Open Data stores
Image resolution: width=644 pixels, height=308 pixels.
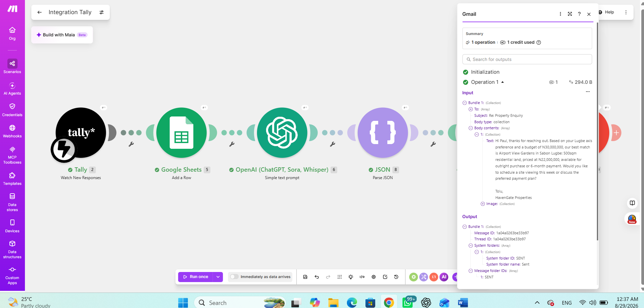(12, 202)
